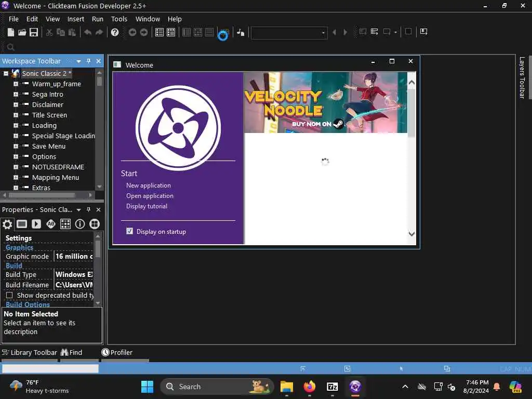Expand the Options frame node
Image resolution: width=532 pixels, height=399 pixels.
pyautogui.click(x=16, y=156)
